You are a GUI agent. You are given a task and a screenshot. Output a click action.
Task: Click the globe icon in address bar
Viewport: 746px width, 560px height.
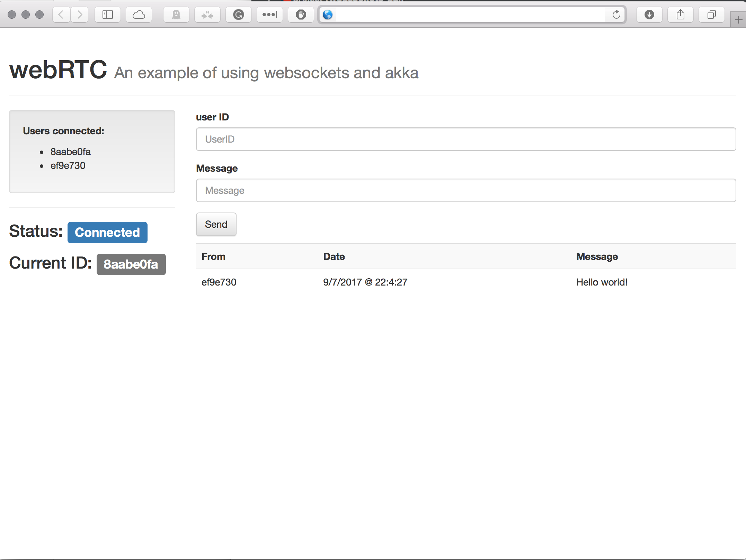pos(328,15)
